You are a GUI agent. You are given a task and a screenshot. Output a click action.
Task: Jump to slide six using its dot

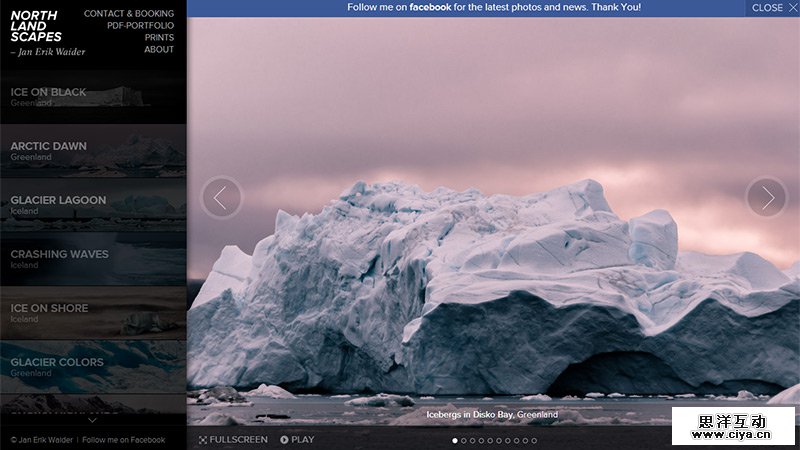pos(498,441)
